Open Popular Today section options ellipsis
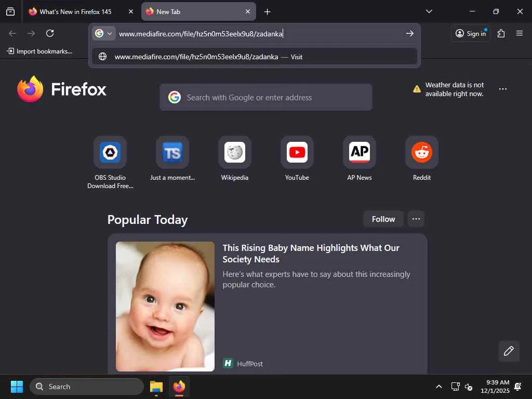 416,219
